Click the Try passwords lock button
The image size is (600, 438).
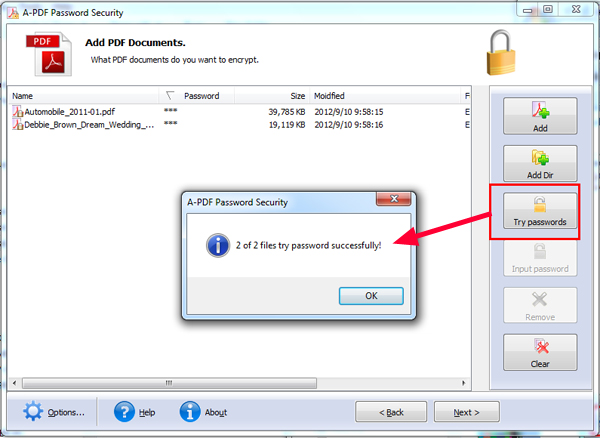(x=540, y=211)
